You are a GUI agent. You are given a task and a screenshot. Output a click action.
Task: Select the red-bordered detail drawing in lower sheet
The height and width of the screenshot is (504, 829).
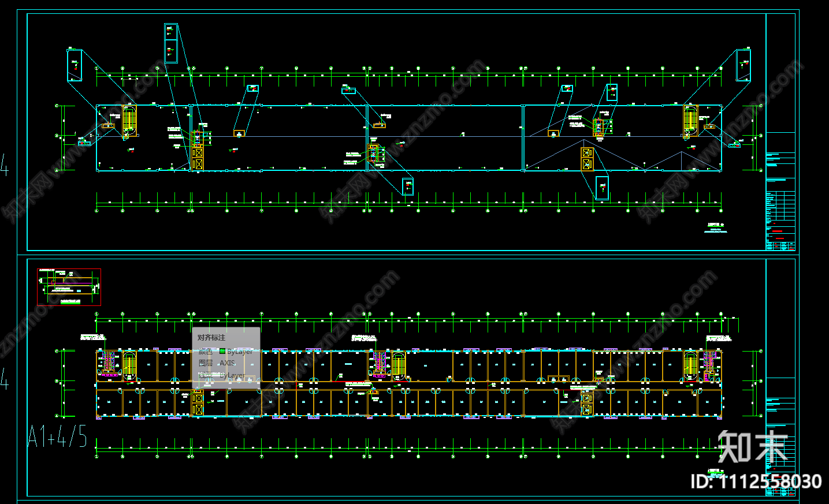pyautogui.click(x=69, y=287)
